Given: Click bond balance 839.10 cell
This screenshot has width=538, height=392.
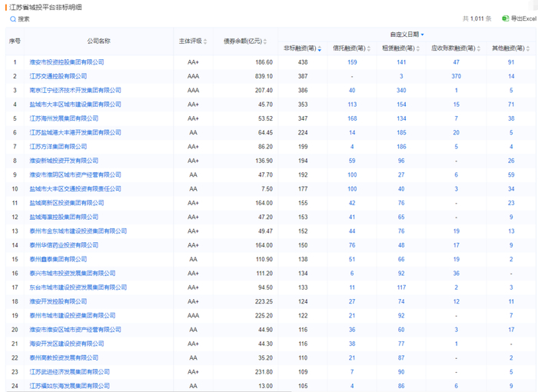Looking at the screenshot, I should pos(264,76).
